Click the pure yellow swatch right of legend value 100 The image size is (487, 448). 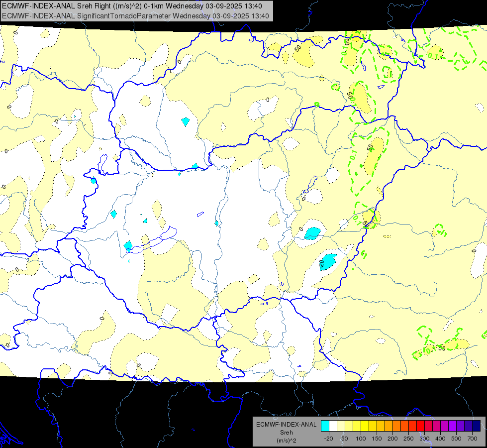[365, 426]
